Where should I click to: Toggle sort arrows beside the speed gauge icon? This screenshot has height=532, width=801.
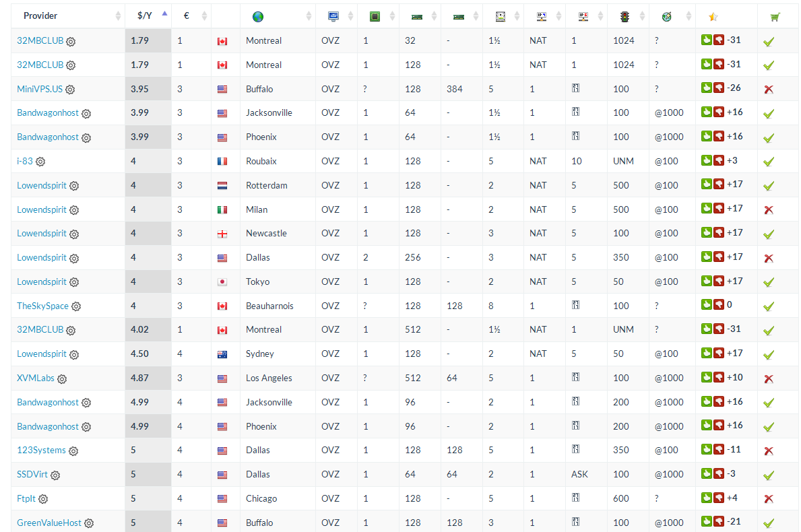coord(688,16)
